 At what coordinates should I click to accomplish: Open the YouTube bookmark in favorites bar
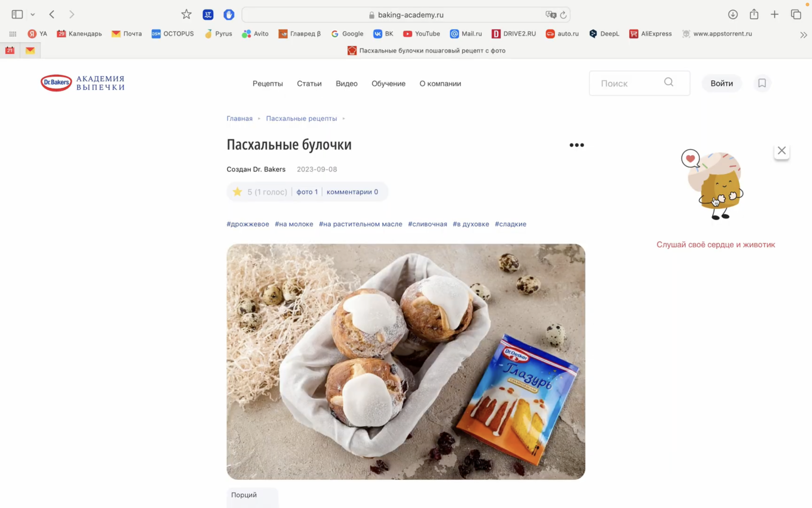[x=421, y=34]
